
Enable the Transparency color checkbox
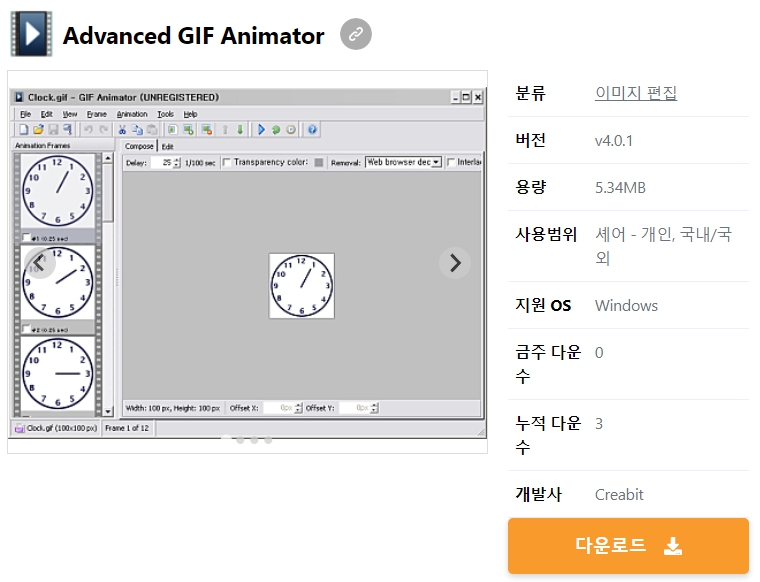(x=226, y=162)
